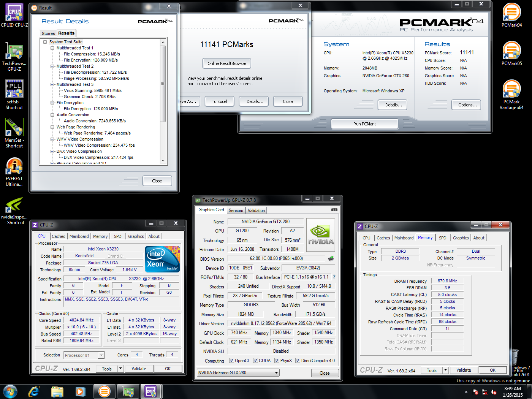The image size is (532, 399).
Task: Open the Windows Start orb
Action: 10,391
